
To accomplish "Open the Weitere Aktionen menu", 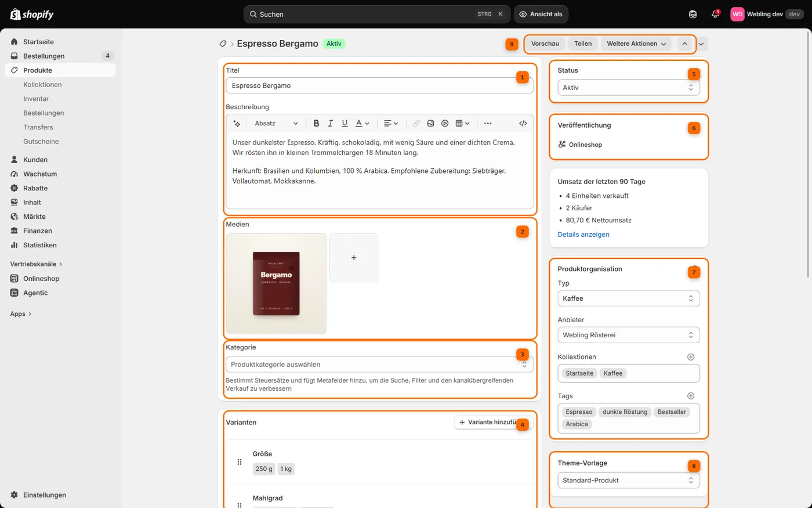I will (x=636, y=44).
